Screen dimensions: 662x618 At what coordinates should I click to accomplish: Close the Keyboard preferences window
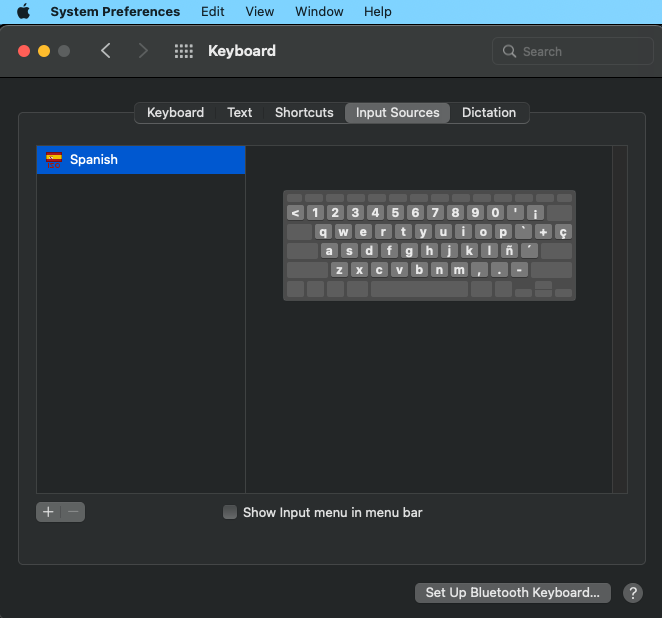click(24, 51)
